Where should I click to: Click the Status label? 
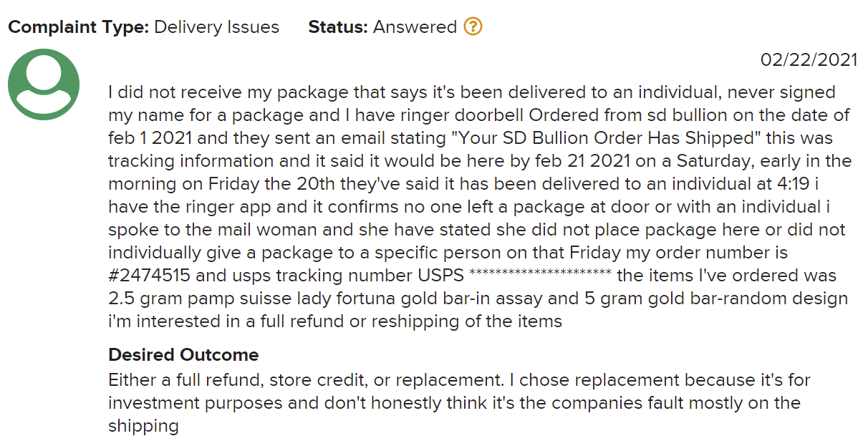click(x=338, y=27)
